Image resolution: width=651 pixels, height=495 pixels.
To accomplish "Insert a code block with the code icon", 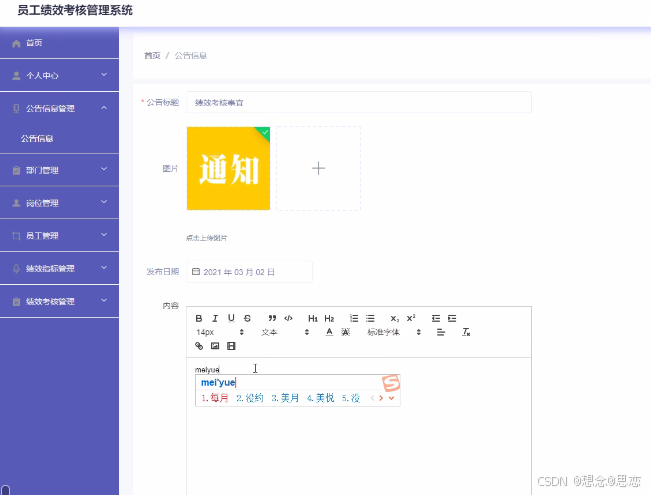I will pyautogui.click(x=289, y=318).
